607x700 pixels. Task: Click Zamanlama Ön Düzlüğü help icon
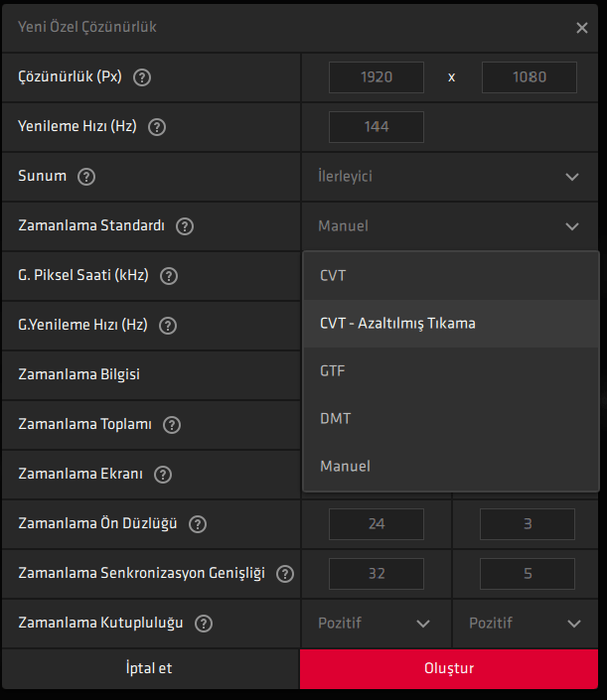pos(197,524)
